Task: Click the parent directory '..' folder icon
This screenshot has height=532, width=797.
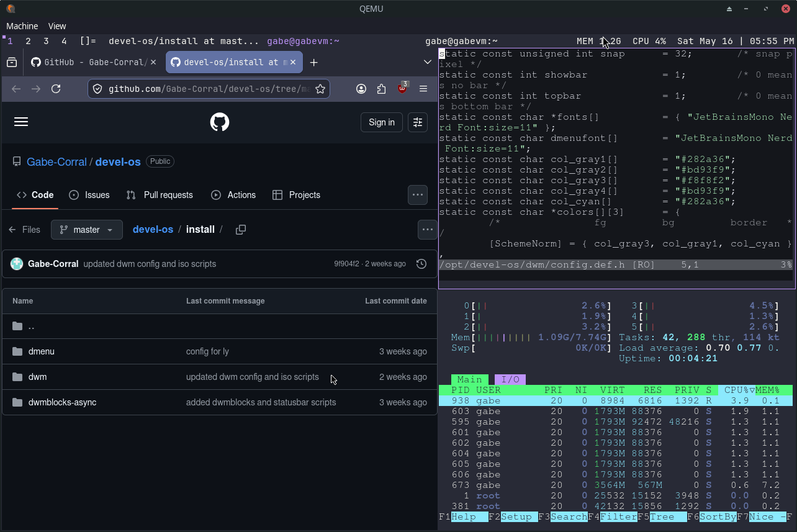Action: tap(17, 326)
